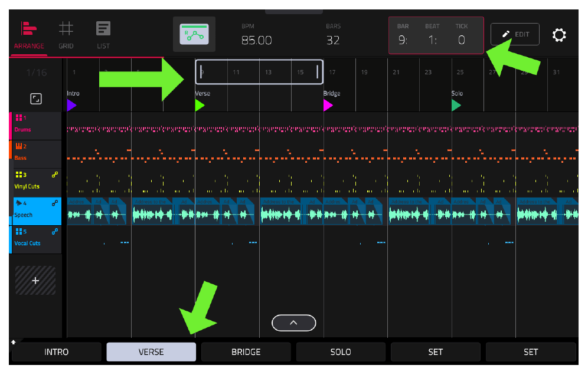Tap the SOLO locator button
The image size is (588, 375).
341,352
